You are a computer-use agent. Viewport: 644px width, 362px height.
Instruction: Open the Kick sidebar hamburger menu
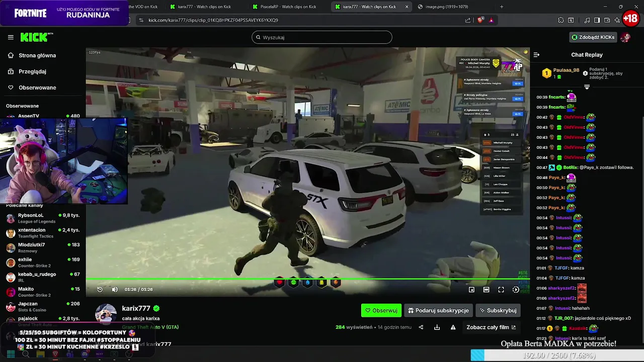(x=11, y=37)
